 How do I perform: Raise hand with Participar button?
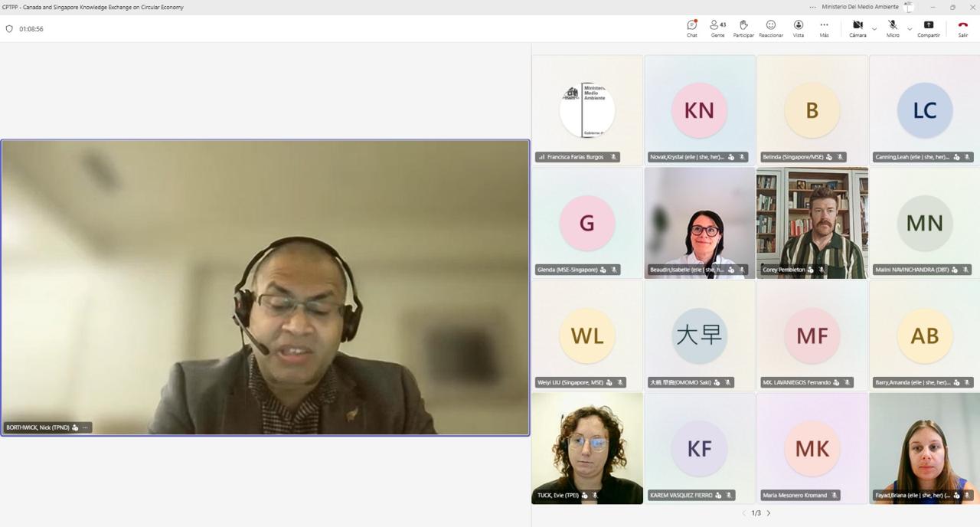click(x=743, y=28)
